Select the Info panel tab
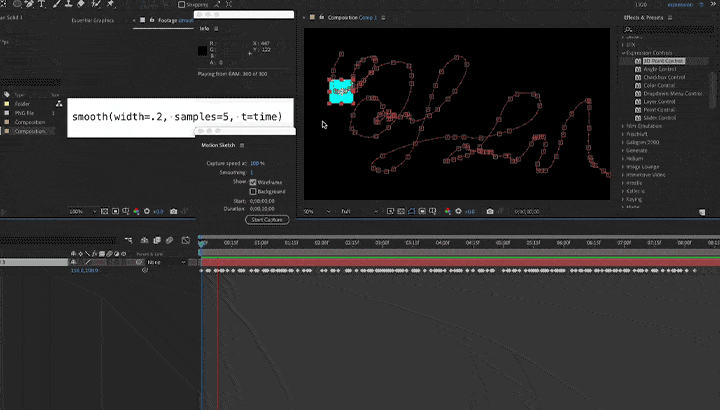720x410 pixels. [204, 28]
